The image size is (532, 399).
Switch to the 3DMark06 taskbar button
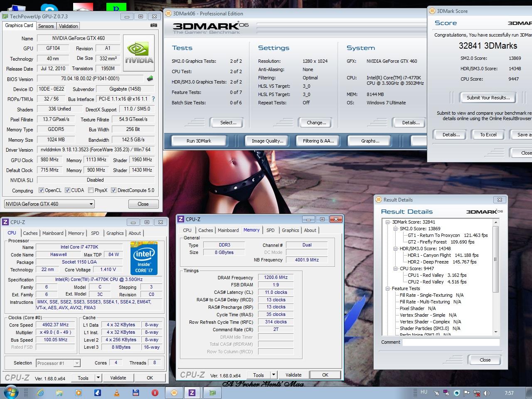[x=175, y=392]
